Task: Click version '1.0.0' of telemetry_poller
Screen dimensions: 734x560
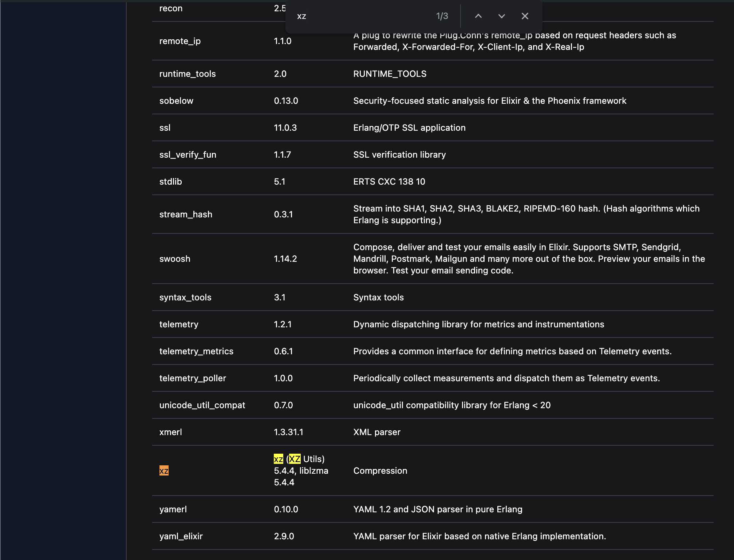Action: tap(283, 378)
